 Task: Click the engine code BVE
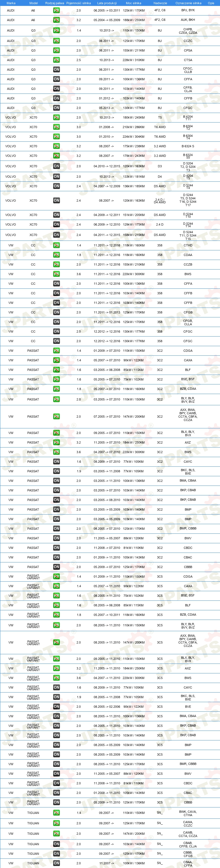coord(188,707)
